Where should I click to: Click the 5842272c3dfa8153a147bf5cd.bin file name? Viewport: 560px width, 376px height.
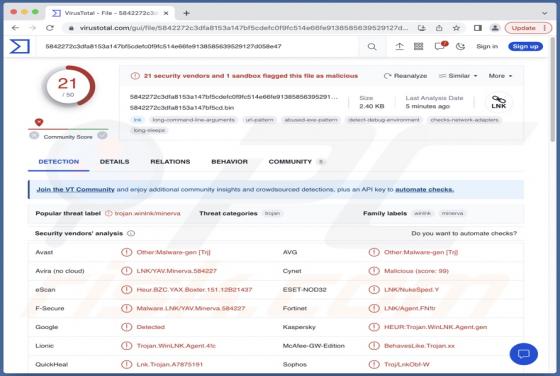pyautogui.click(x=182, y=107)
